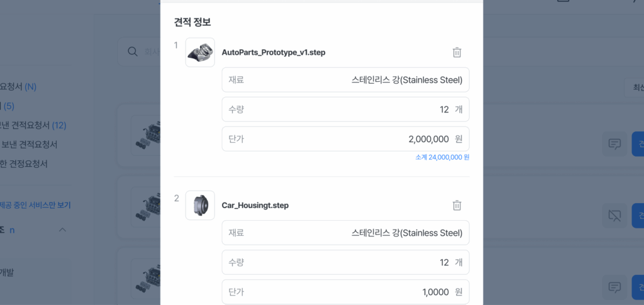Delete the Car_Housingt.step item with the trash icon

point(457,205)
